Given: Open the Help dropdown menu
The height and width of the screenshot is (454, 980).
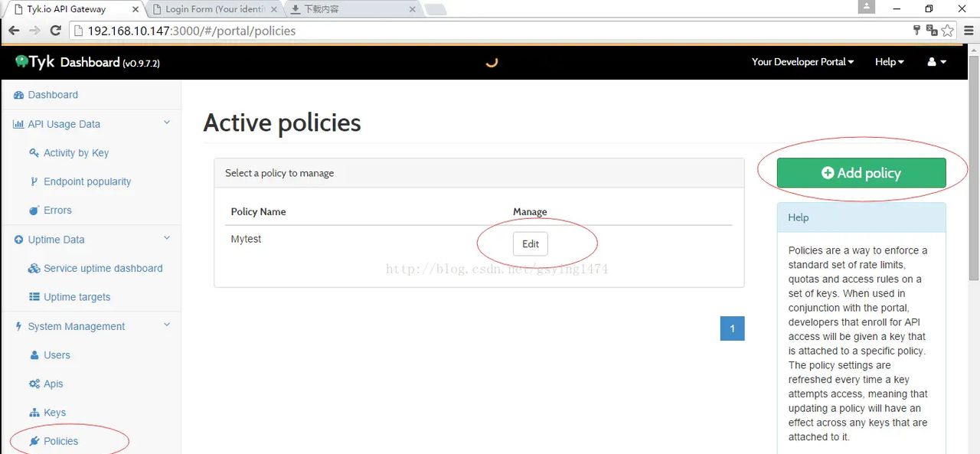Looking at the screenshot, I should tap(889, 62).
